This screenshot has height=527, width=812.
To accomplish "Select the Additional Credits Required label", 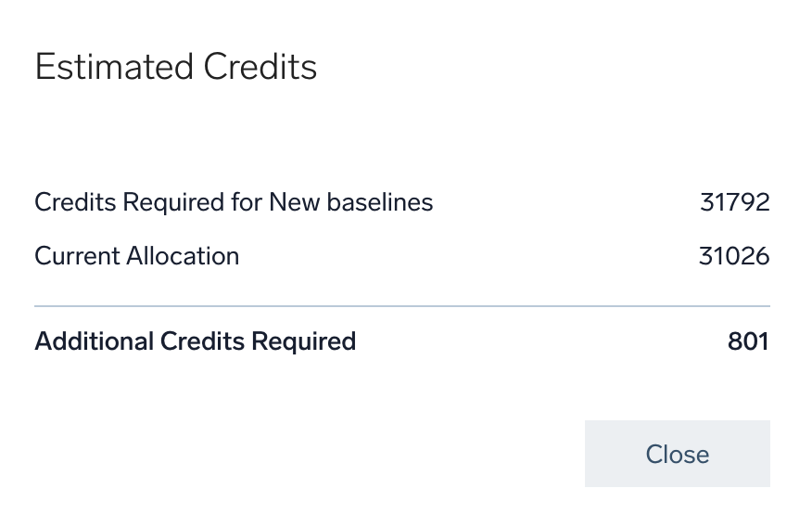I will click(x=195, y=341).
